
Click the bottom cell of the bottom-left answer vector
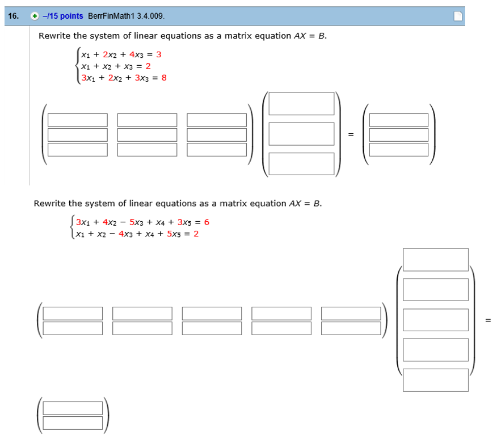(73, 422)
